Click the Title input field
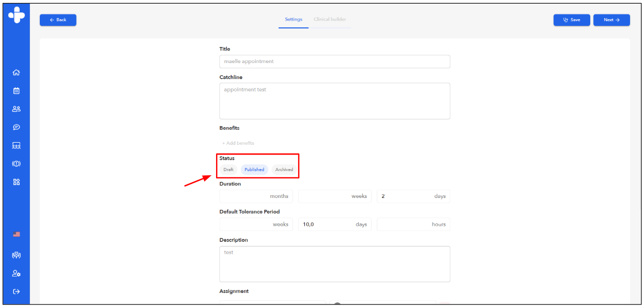This screenshot has height=307, width=644. [334, 62]
